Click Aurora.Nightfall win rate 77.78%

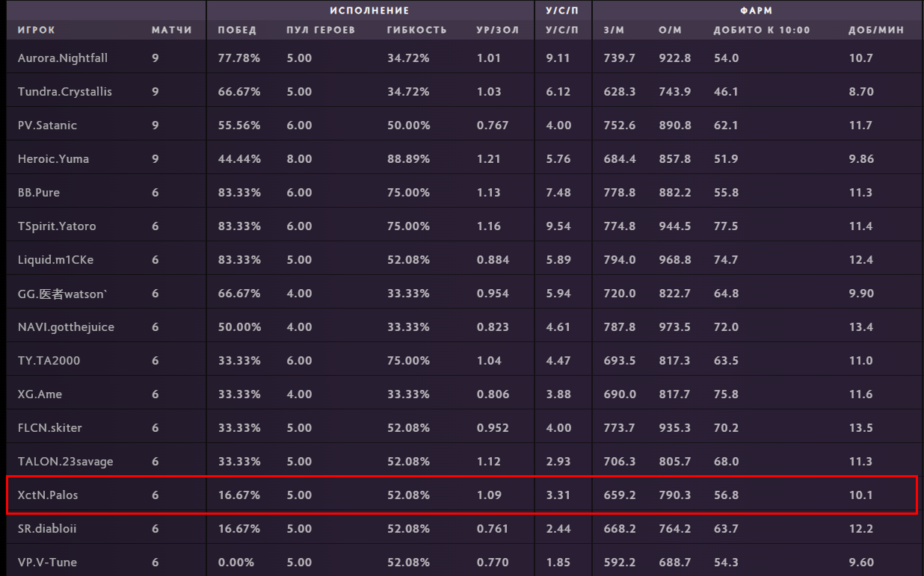[x=238, y=58]
